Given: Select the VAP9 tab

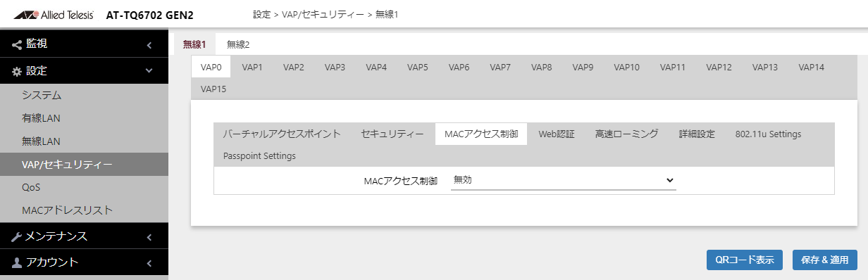Looking at the screenshot, I should coord(583,68).
